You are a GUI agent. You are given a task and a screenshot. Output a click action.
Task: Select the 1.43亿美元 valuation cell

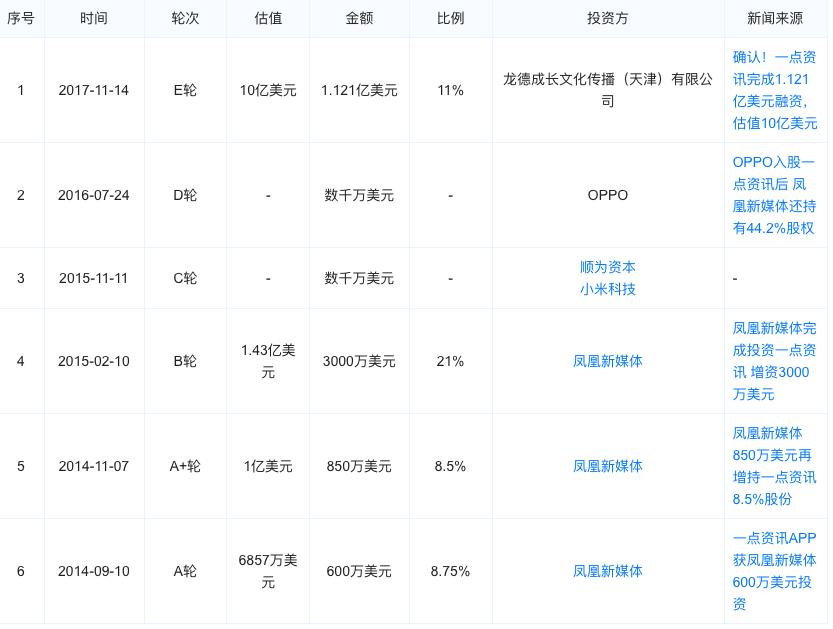268,361
